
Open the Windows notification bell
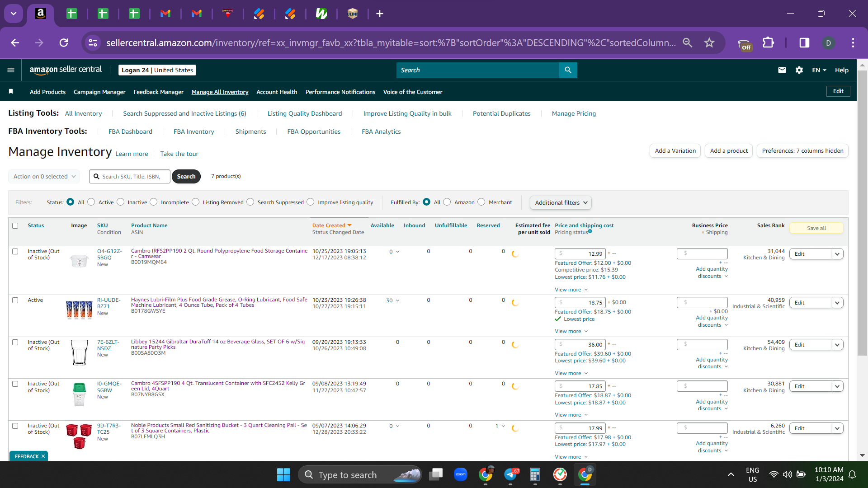coord(852,474)
